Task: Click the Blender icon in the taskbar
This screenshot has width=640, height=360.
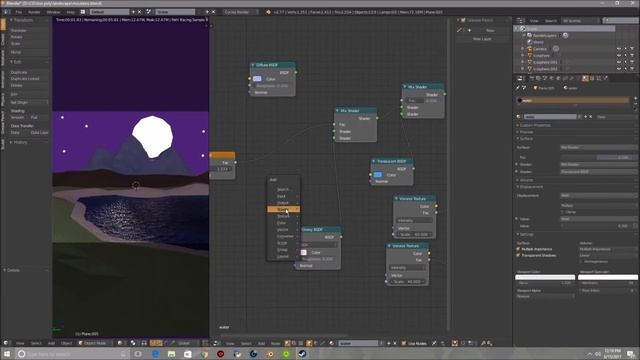Action: (x=270, y=353)
